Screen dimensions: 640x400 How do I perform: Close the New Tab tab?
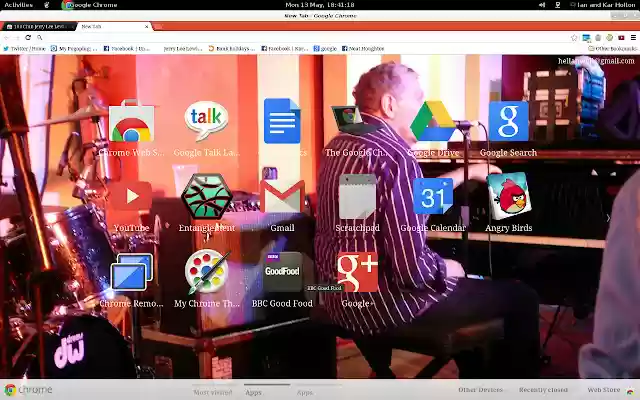[147, 27]
